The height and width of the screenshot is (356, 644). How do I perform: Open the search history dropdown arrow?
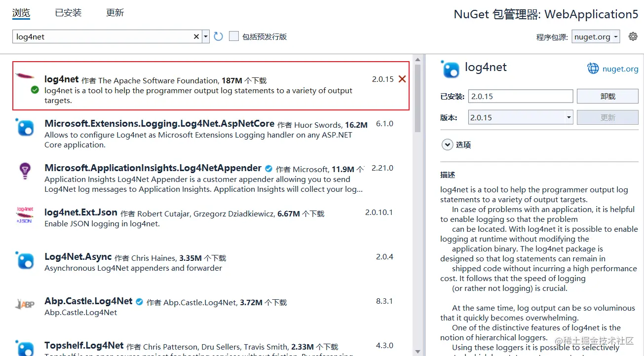(x=206, y=36)
